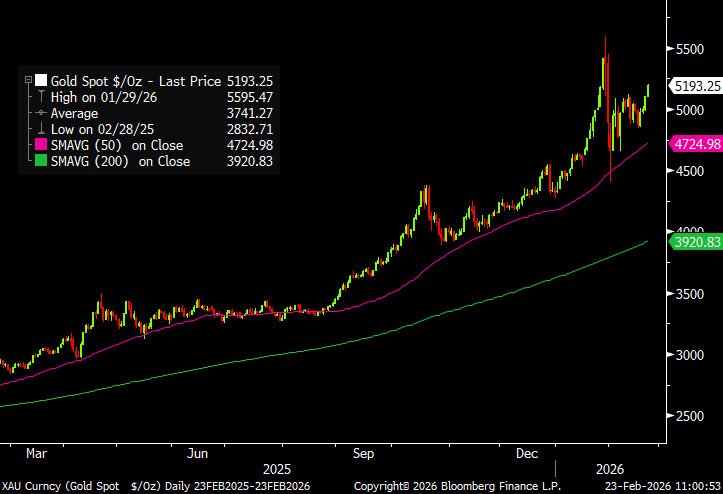
Task: Click the Dec label on date axis
Action: coord(527,454)
